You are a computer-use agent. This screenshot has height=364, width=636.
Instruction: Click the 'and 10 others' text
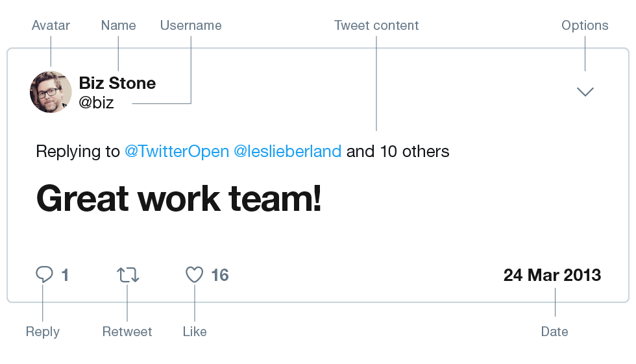[398, 152]
